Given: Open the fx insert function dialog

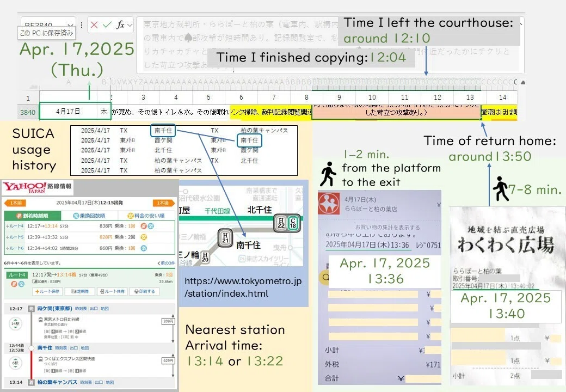Looking at the screenshot, I should click(x=121, y=24).
